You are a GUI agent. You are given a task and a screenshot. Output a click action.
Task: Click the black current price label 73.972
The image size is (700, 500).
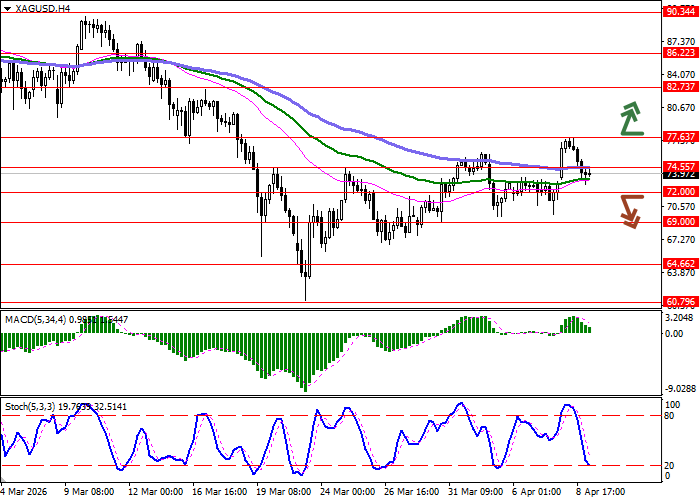[680, 175]
